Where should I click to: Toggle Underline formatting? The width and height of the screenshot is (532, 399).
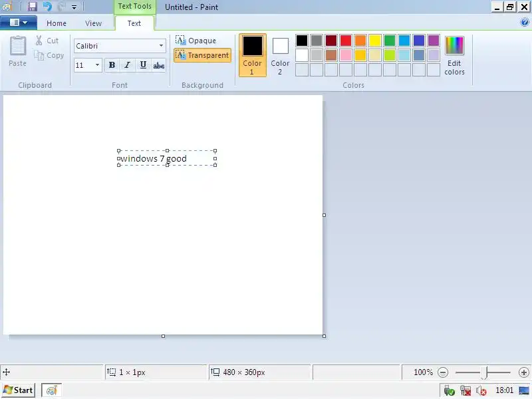click(143, 65)
